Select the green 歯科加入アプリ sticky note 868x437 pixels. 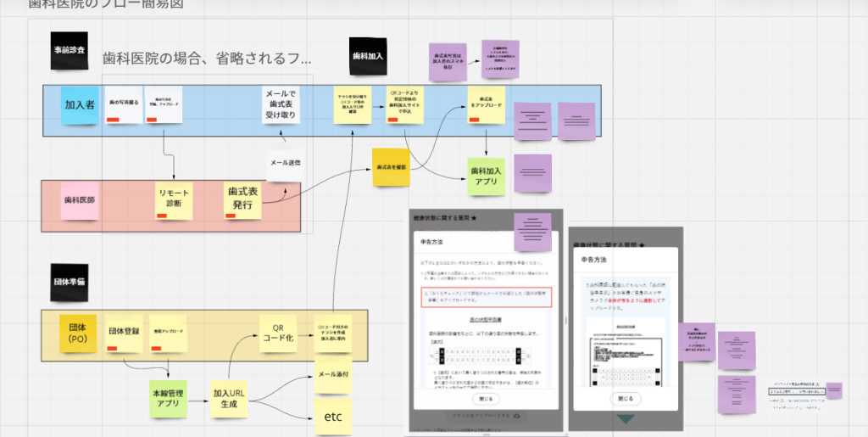(x=487, y=176)
